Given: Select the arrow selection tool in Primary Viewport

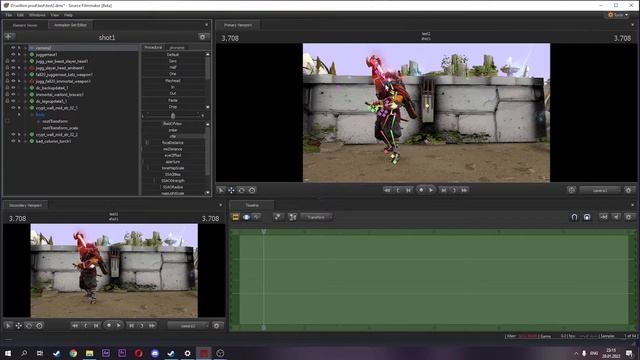Looking at the screenshot, I should [221, 190].
